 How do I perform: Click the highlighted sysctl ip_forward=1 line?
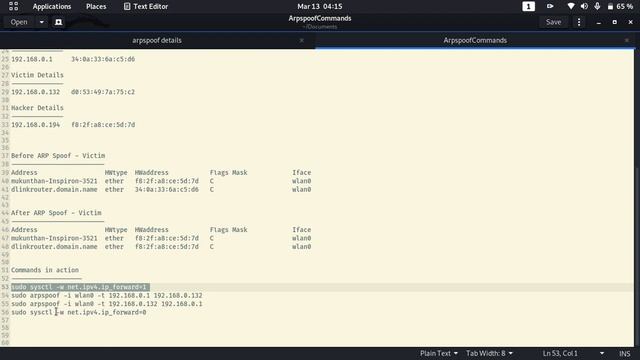(80, 287)
